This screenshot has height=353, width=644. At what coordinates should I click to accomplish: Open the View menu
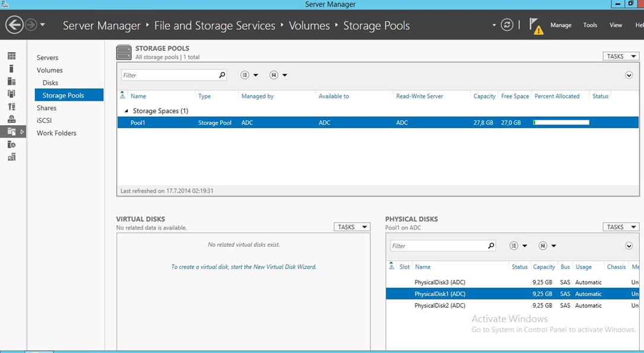[x=616, y=25]
